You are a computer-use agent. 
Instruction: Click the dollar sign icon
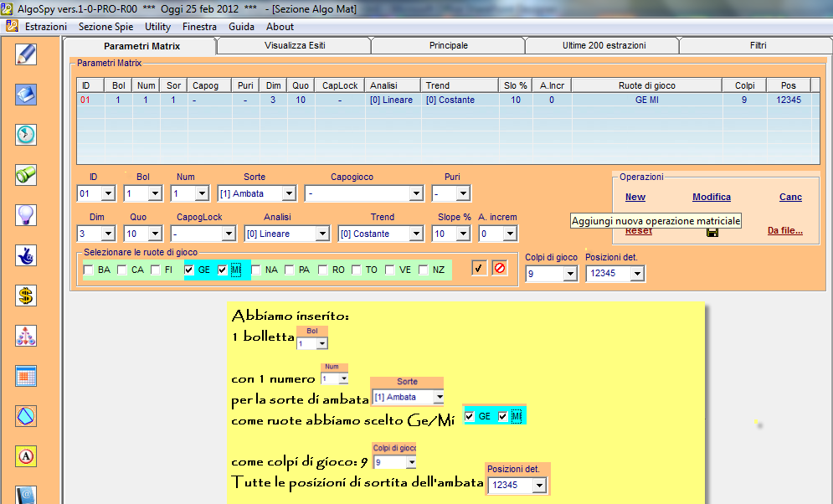(26, 296)
